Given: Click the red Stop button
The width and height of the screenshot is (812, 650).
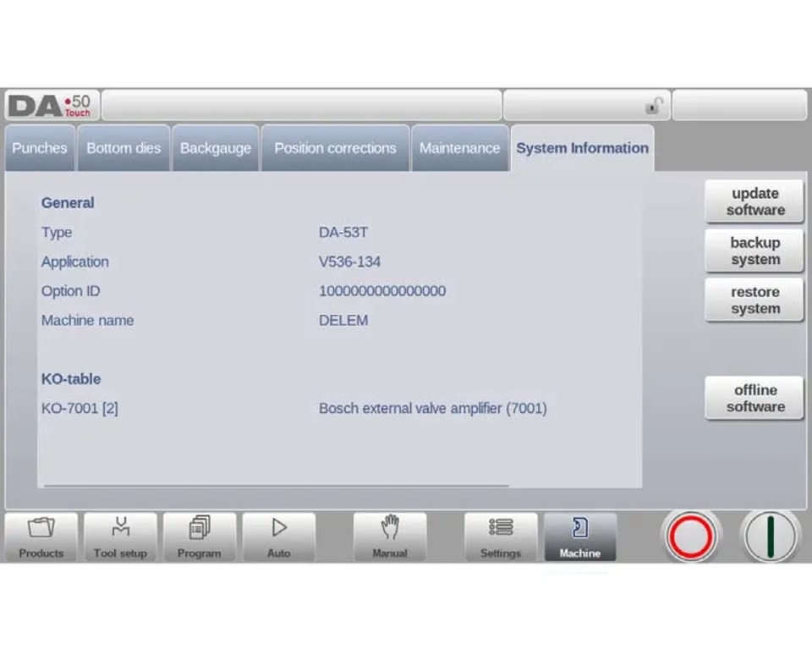Looking at the screenshot, I should point(691,537).
